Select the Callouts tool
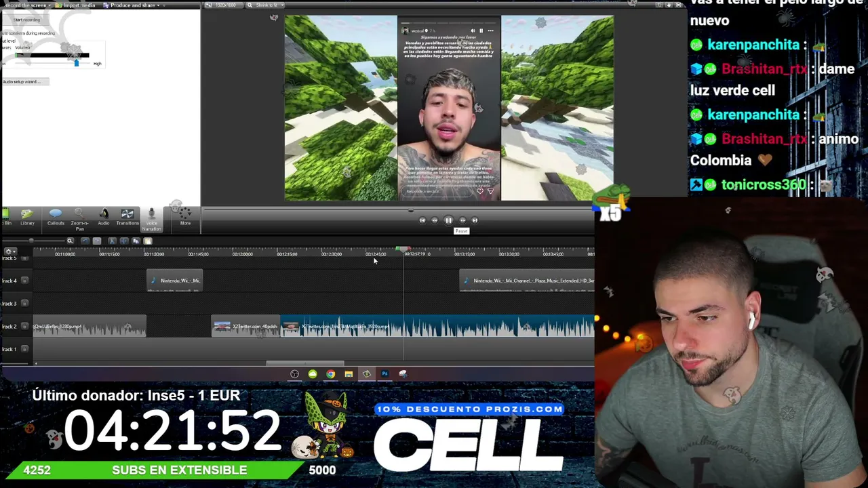Image resolution: width=868 pixels, height=488 pixels. click(56, 217)
